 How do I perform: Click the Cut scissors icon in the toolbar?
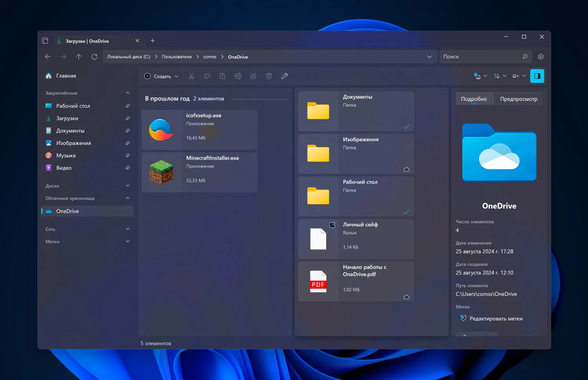(x=191, y=76)
